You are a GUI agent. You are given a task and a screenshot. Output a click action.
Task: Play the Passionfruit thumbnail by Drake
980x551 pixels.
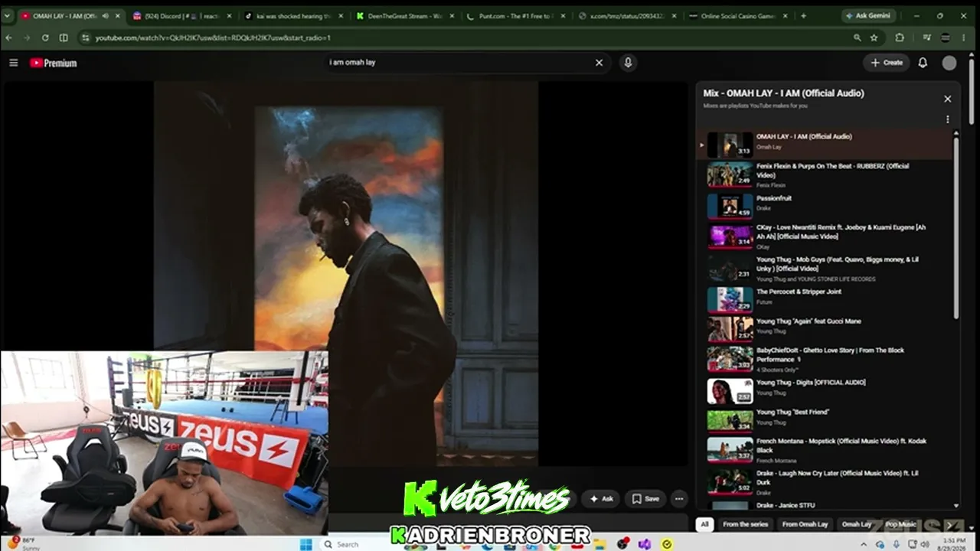pyautogui.click(x=730, y=206)
